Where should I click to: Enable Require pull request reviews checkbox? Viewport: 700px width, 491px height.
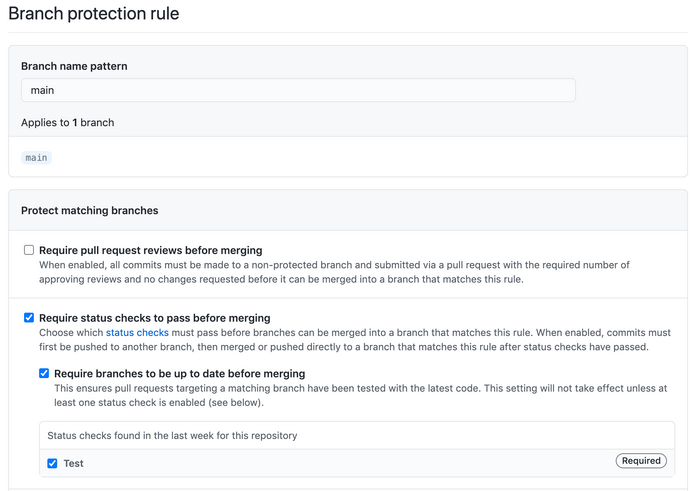coord(29,250)
